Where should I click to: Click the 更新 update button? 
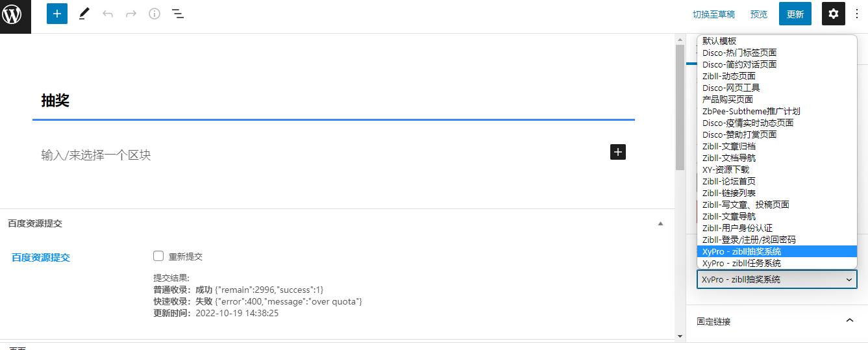point(795,14)
